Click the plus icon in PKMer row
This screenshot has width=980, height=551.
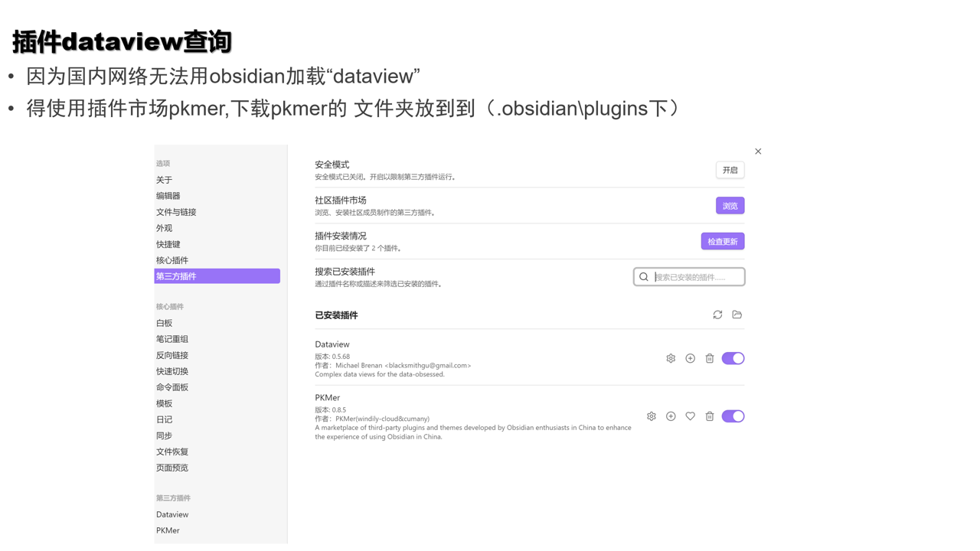671,416
